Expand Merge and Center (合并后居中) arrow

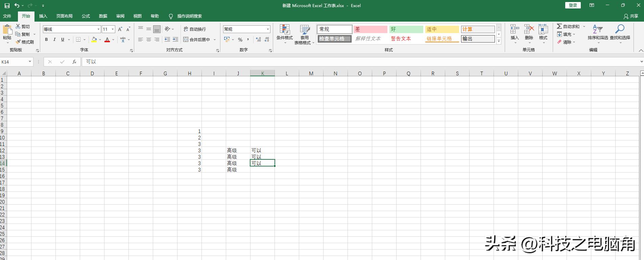[215, 40]
